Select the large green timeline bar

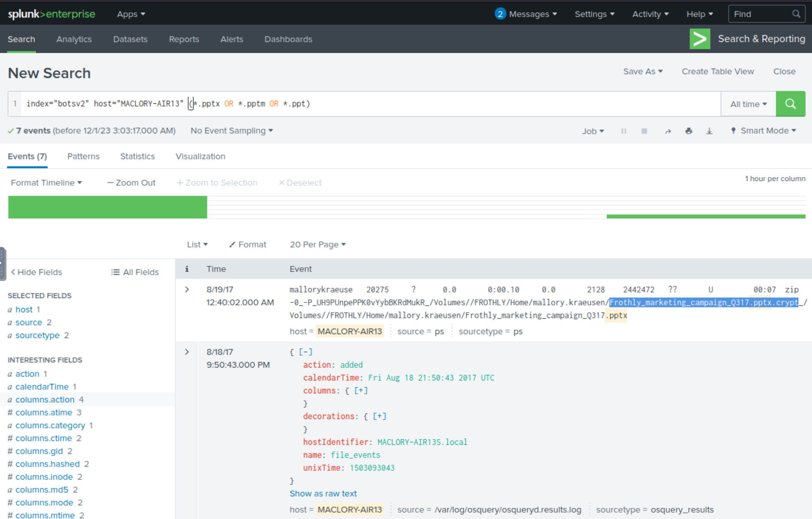[x=108, y=207]
